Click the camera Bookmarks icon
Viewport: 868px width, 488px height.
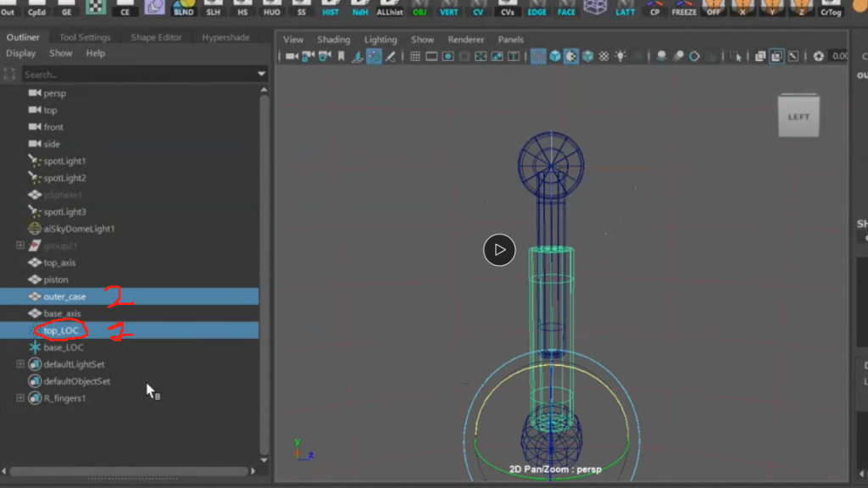(341, 57)
